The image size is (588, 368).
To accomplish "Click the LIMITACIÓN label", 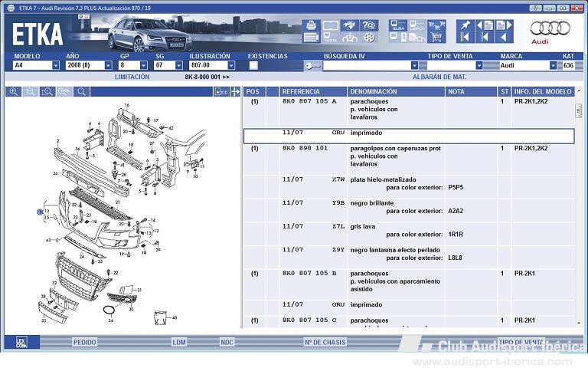I will click(132, 77).
